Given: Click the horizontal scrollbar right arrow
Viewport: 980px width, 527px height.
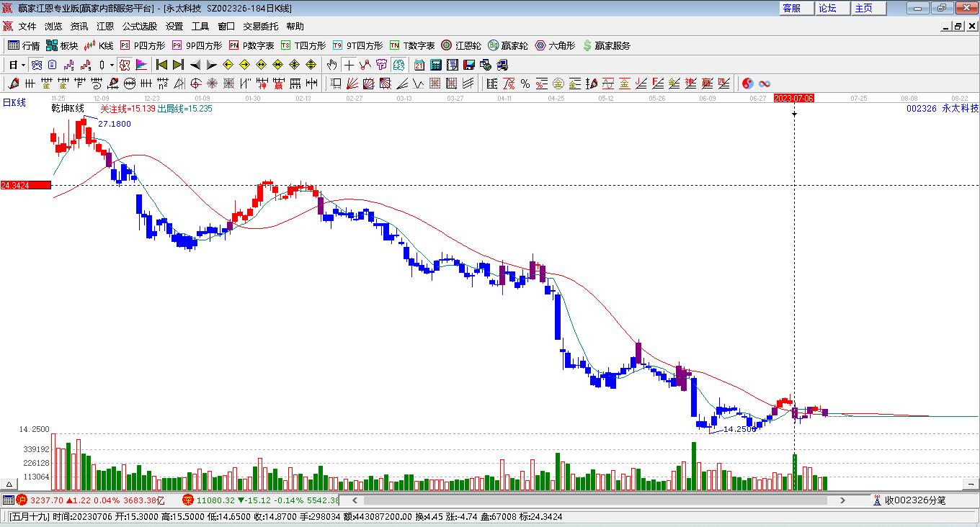Looking at the screenshot, I should [x=842, y=500].
